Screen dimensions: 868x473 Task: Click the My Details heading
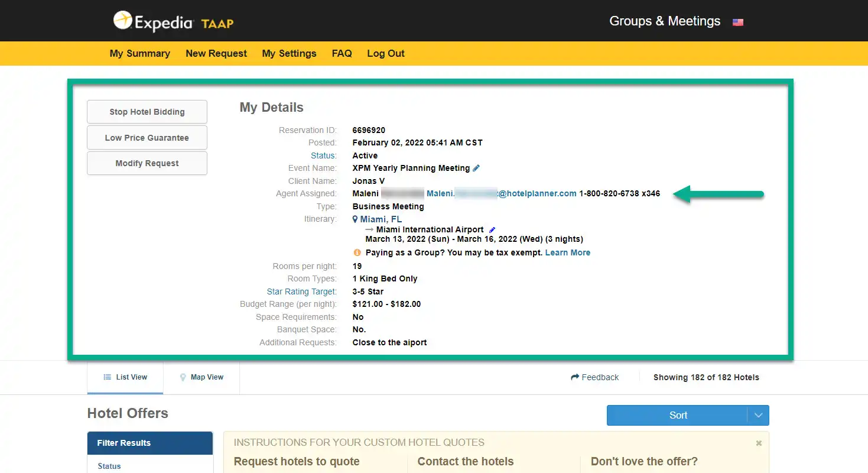(x=272, y=108)
